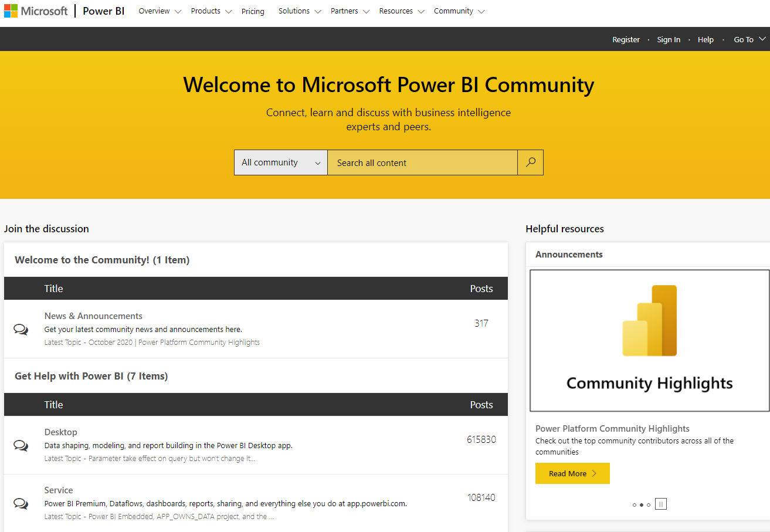
Task: Open the All community dropdown
Action: click(x=281, y=162)
